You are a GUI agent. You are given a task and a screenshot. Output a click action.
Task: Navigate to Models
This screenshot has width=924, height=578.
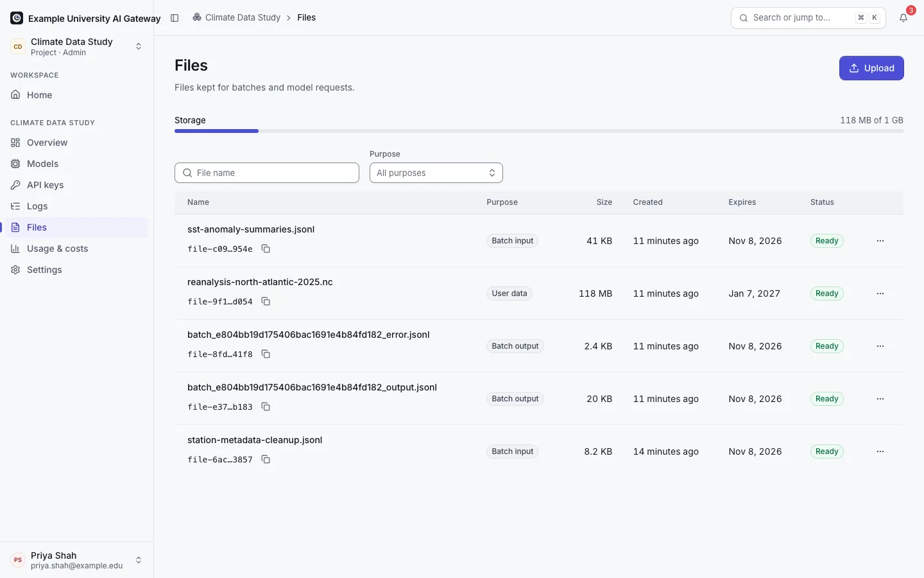point(77,164)
